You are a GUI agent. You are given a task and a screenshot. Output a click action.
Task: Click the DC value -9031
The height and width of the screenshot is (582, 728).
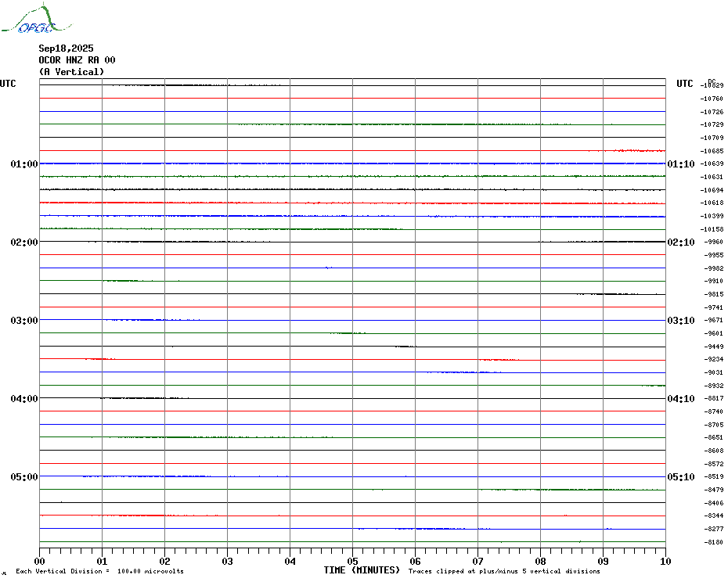click(714, 372)
